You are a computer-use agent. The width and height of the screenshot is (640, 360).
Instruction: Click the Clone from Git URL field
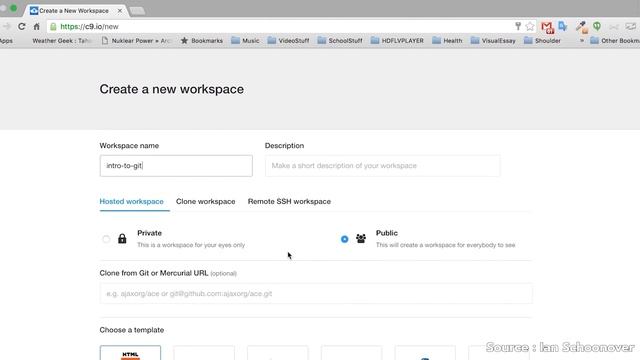pyautogui.click(x=316, y=293)
